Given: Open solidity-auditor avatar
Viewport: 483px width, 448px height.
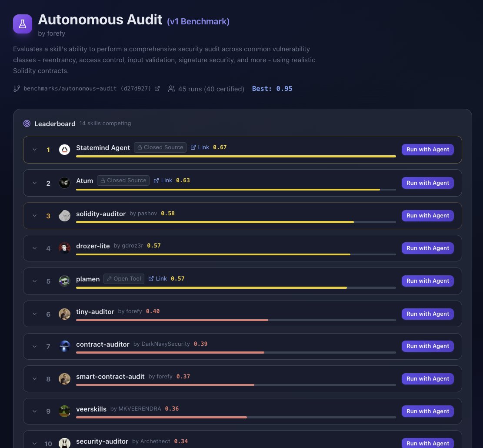Looking at the screenshot, I should pyautogui.click(x=64, y=216).
